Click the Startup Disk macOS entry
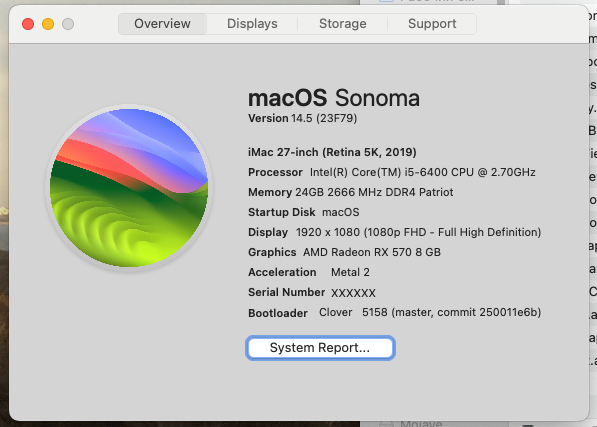The image size is (597, 427). pos(303,212)
